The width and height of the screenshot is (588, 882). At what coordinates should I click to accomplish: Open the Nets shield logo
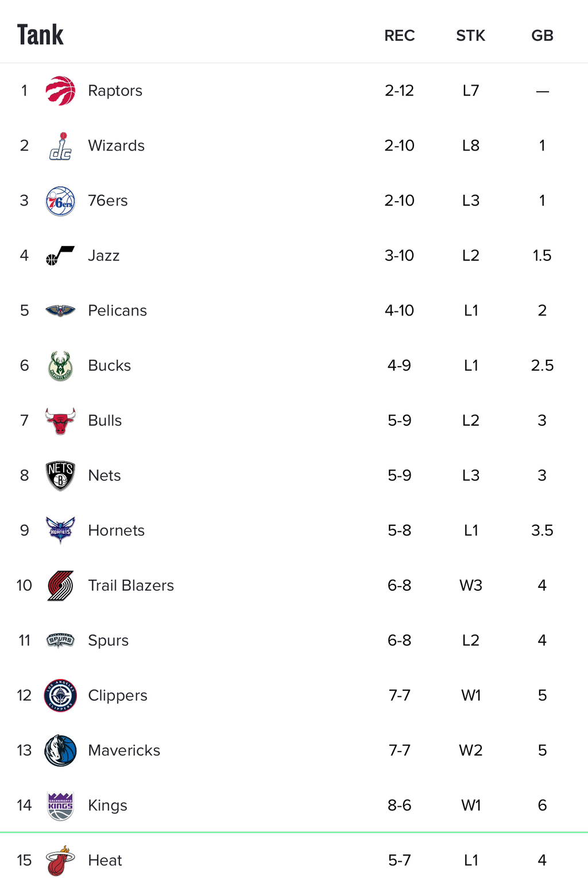pyautogui.click(x=60, y=476)
